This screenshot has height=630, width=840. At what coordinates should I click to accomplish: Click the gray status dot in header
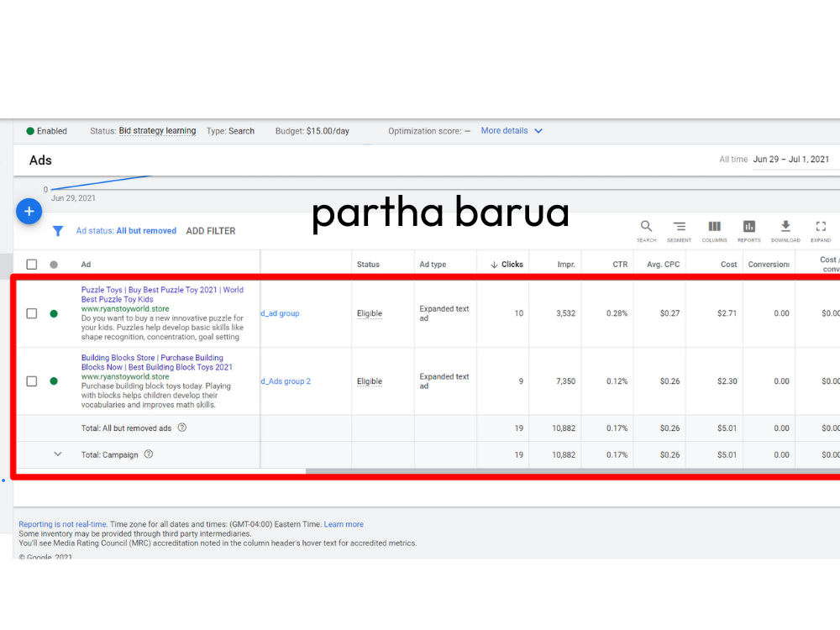(54, 264)
